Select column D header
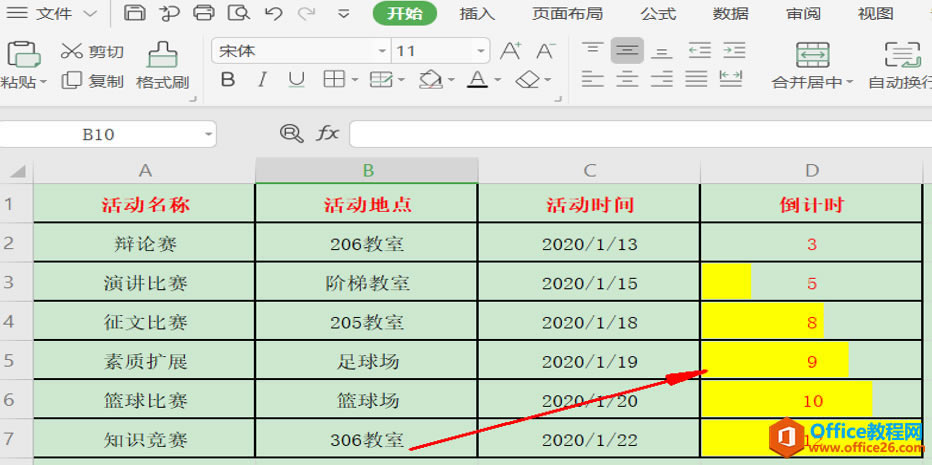The image size is (932, 465). pyautogui.click(x=812, y=171)
